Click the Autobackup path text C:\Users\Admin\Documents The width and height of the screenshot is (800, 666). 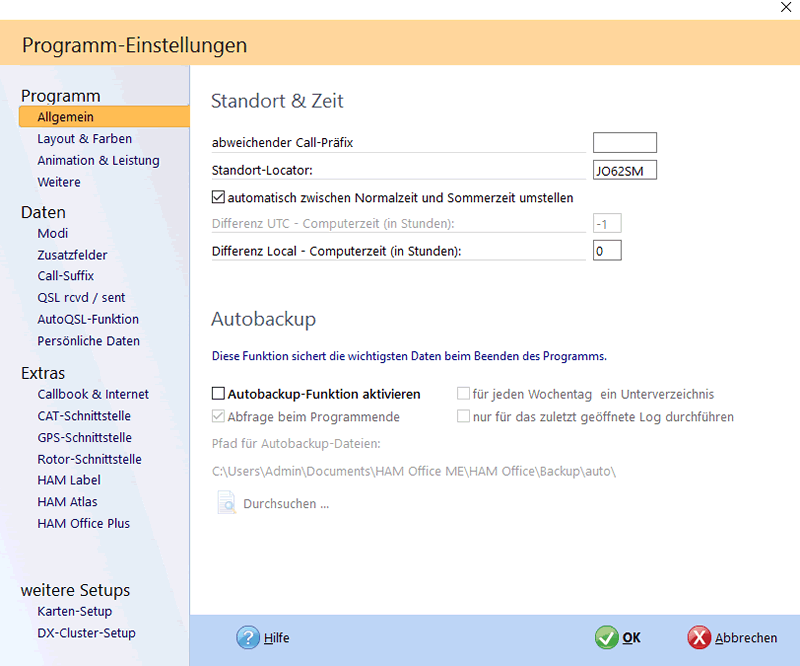pyautogui.click(x=414, y=471)
